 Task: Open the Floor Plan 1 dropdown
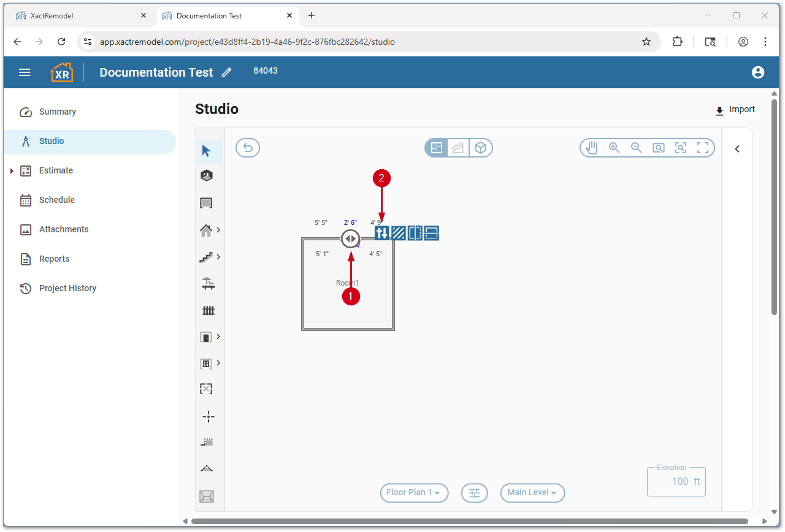414,493
